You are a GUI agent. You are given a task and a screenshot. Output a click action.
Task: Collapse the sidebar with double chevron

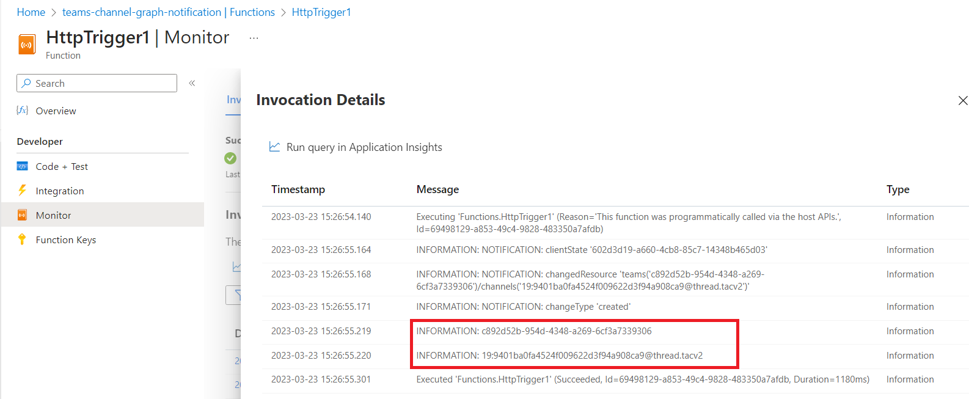click(x=192, y=83)
